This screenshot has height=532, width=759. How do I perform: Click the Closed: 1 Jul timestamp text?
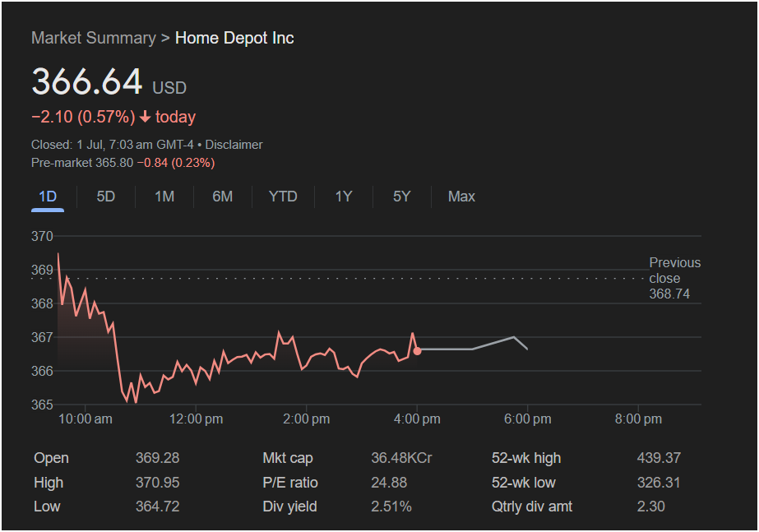[112, 145]
